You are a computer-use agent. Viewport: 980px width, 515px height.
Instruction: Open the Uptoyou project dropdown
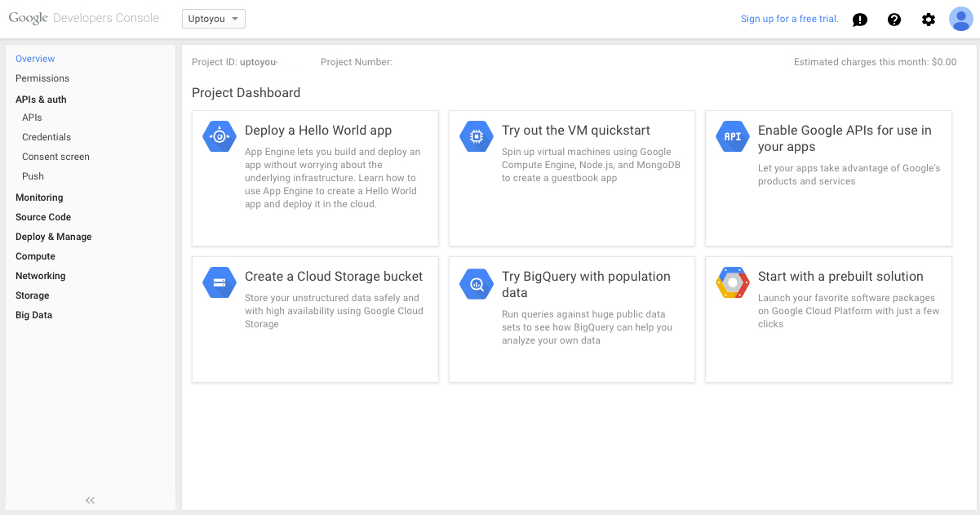click(214, 19)
